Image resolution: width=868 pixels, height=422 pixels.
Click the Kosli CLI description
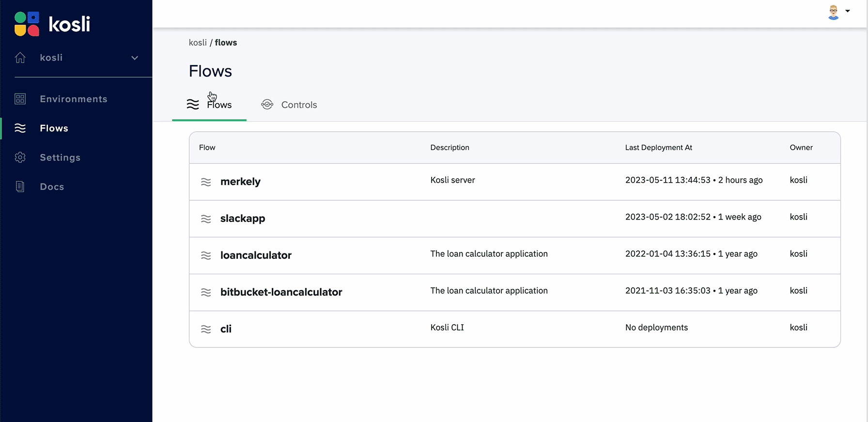click(447, 327)
